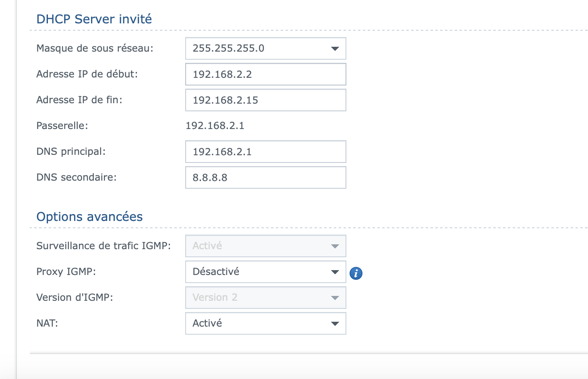This screenshot has height=379, width=588.
Task: Click the DHCP Server invité section heading
Action: click(x=94, y=19)
